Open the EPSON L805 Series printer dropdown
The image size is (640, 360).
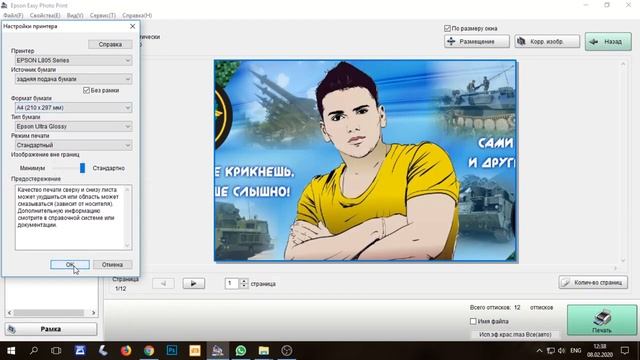[73, 60]
